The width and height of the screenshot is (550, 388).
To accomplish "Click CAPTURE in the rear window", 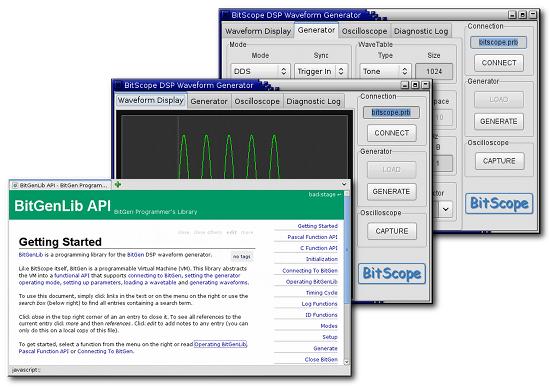I will (499, 161).
